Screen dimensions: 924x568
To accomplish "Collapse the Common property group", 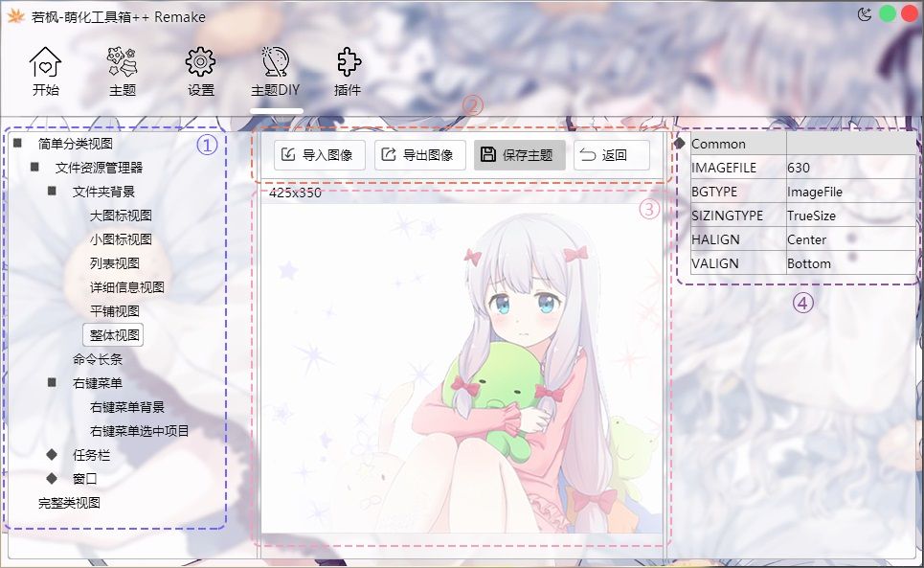I will pyautogui.click(x=680, y=143).
